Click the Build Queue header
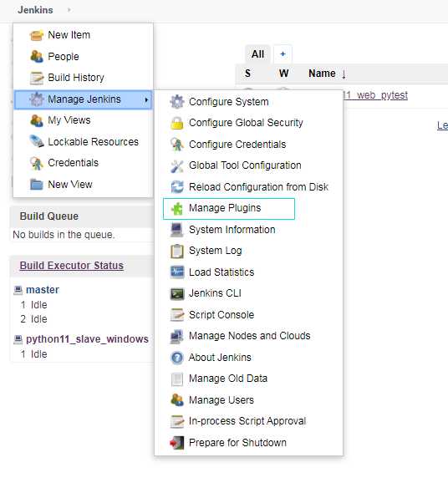448x483 pixels. (x=49, y=216)
